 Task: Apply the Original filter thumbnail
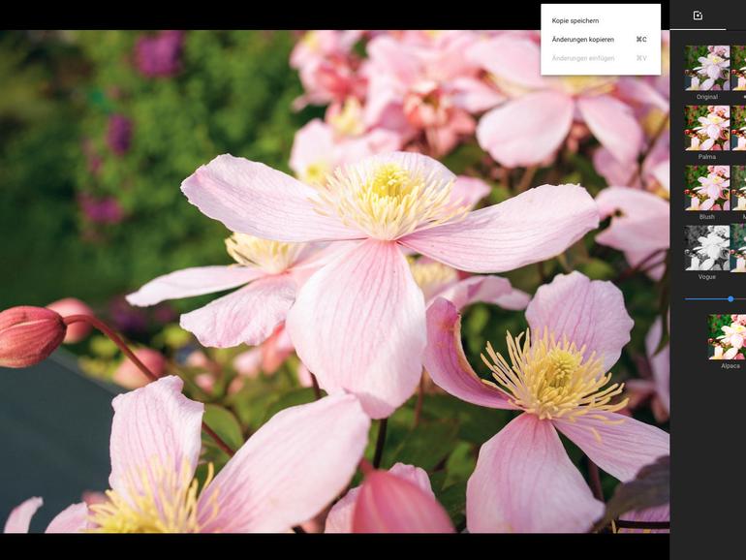pyautogui.click(x=707, y=68)
